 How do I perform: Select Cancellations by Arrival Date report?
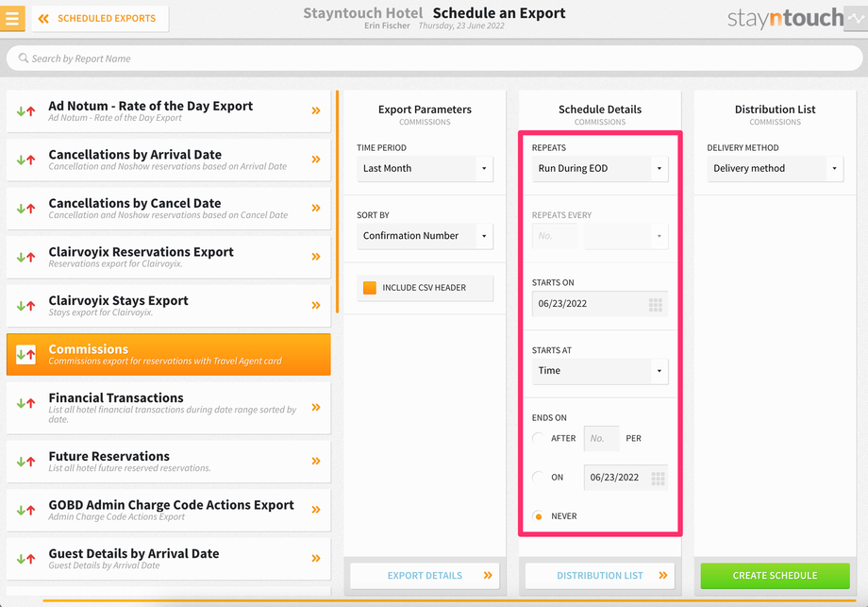click(168, 160)
